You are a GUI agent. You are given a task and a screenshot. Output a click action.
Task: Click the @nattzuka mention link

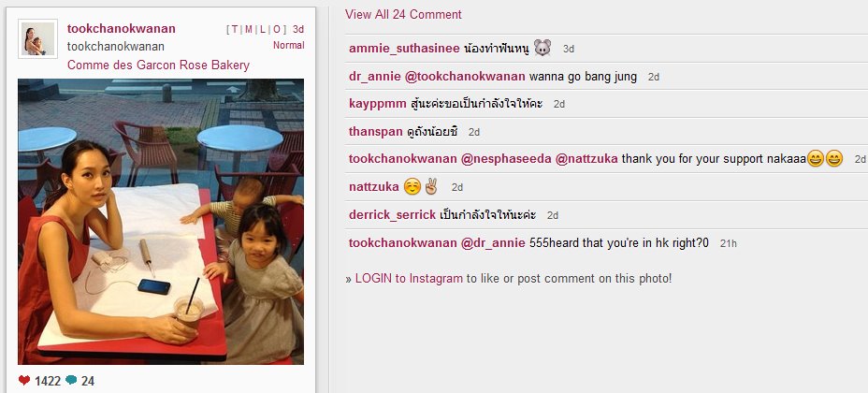click(x=586, y=159)
